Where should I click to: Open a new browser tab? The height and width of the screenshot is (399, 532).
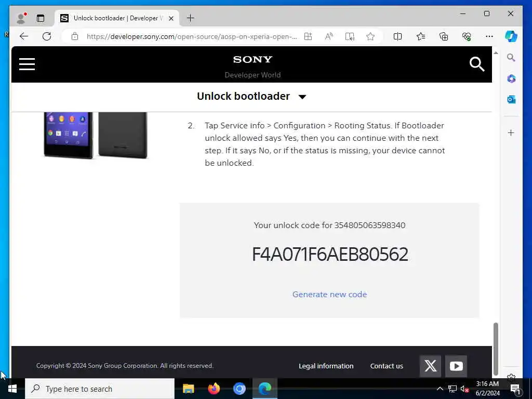click(191, 18)
